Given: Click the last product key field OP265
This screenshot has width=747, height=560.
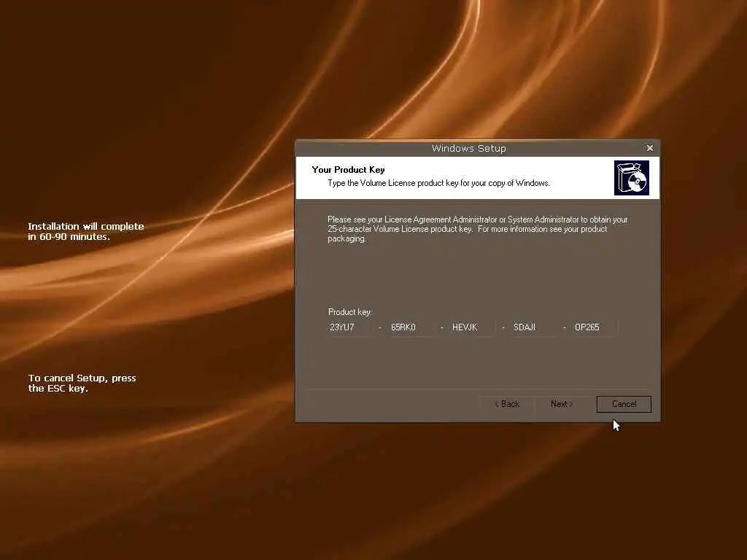Looking at the screenshot, I should tap(595, 327).
